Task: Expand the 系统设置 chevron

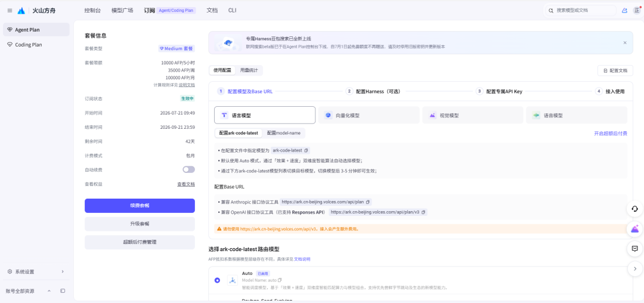Action: tap(63, 272)
